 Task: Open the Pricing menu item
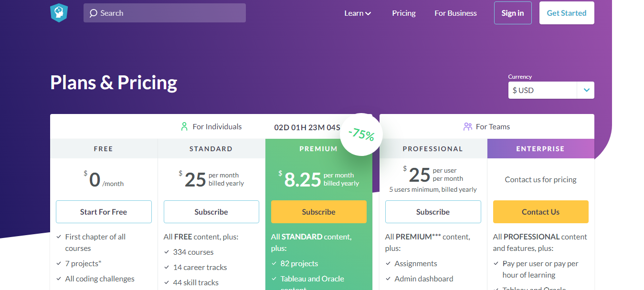[404, 13]
